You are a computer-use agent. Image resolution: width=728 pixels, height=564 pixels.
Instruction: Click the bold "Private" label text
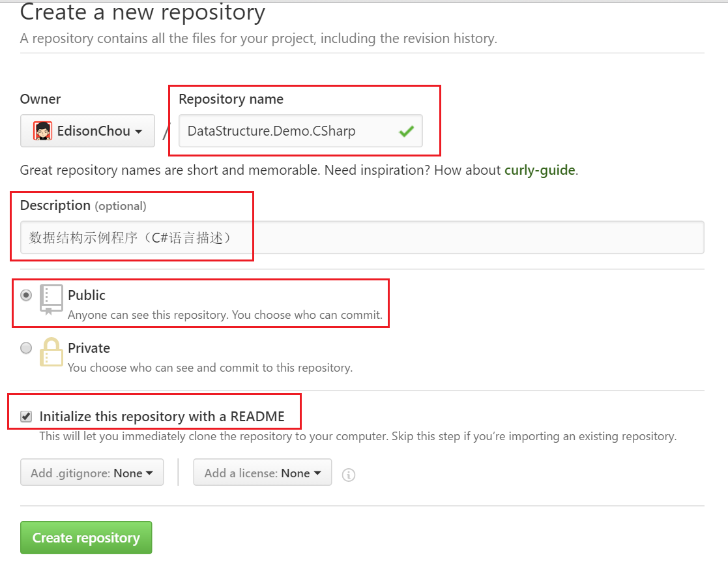(x=89, y=348)
